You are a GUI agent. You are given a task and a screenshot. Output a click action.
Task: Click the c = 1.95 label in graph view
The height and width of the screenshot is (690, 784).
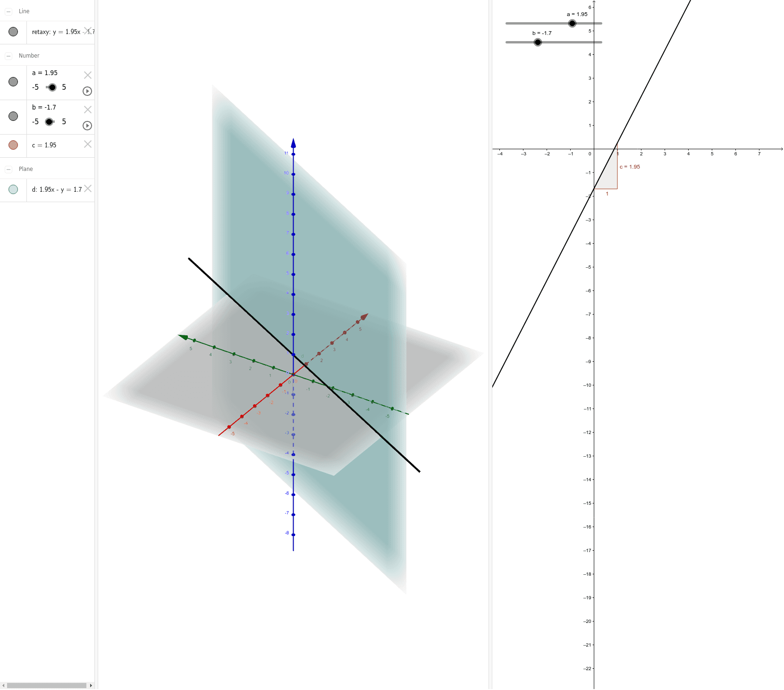[630, 166]
